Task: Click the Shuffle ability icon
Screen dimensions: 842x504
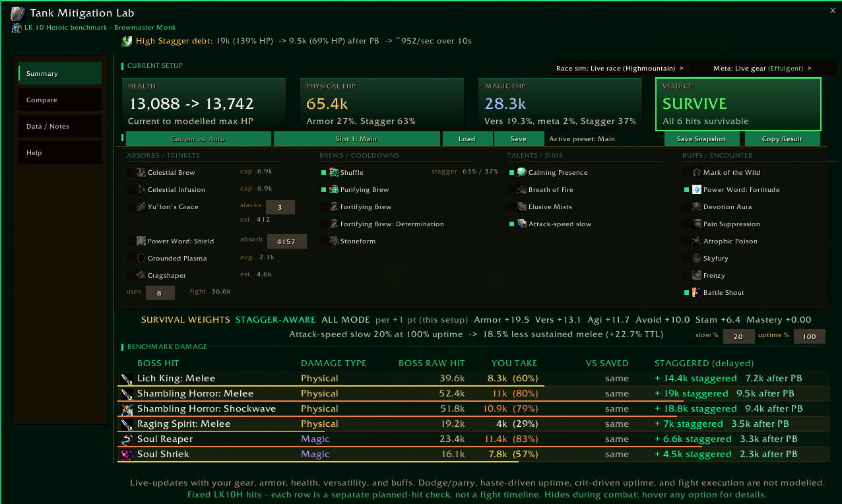Action: click(334, 172)
